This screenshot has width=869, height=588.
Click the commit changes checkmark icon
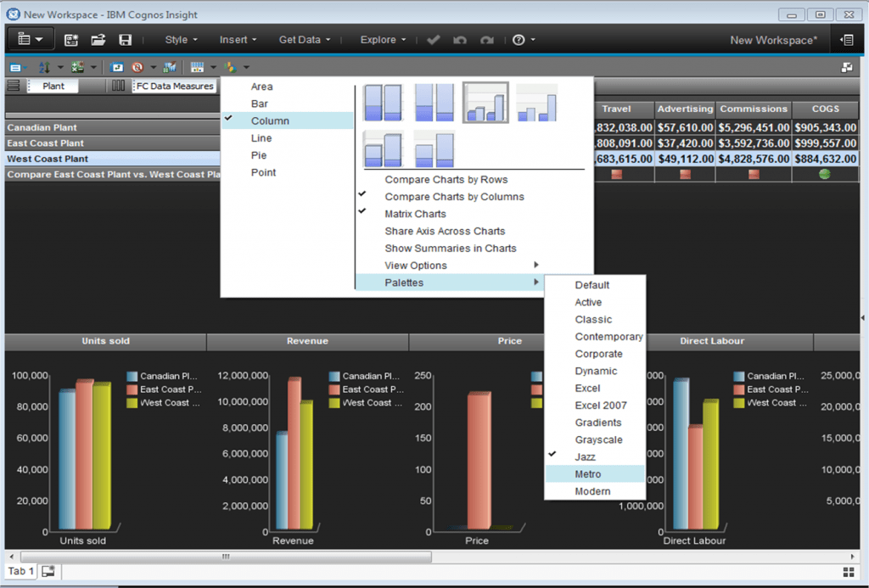point(434,39)
